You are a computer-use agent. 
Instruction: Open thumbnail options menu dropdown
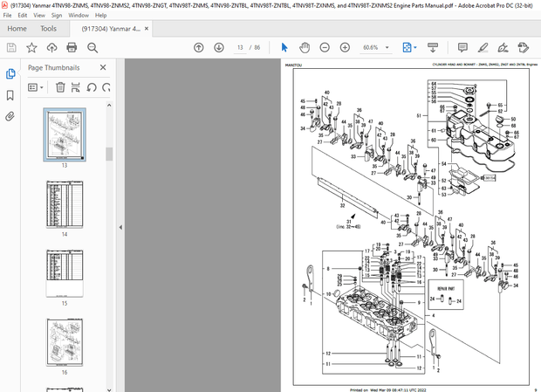point(36,87)
